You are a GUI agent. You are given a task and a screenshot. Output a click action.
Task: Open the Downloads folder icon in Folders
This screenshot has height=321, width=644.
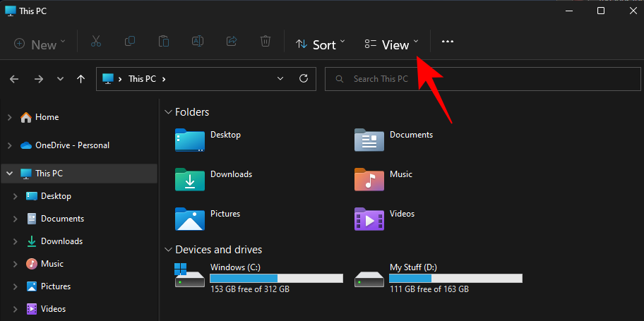190,179
